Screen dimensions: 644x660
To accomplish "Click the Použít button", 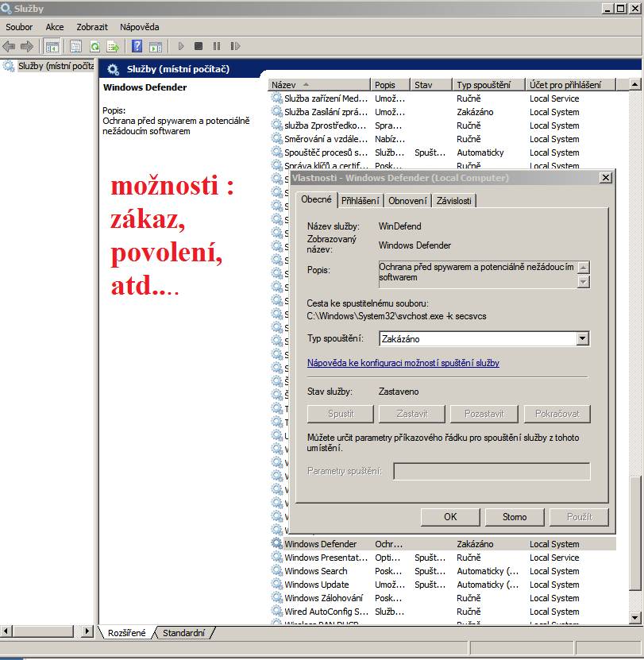I will (579, 517).
